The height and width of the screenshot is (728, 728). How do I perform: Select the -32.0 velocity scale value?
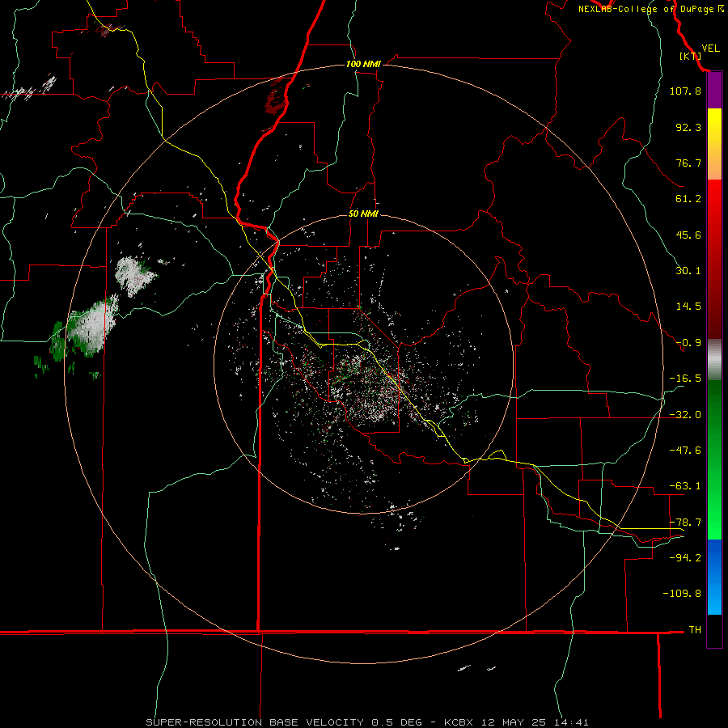click(x=685, y=415)
